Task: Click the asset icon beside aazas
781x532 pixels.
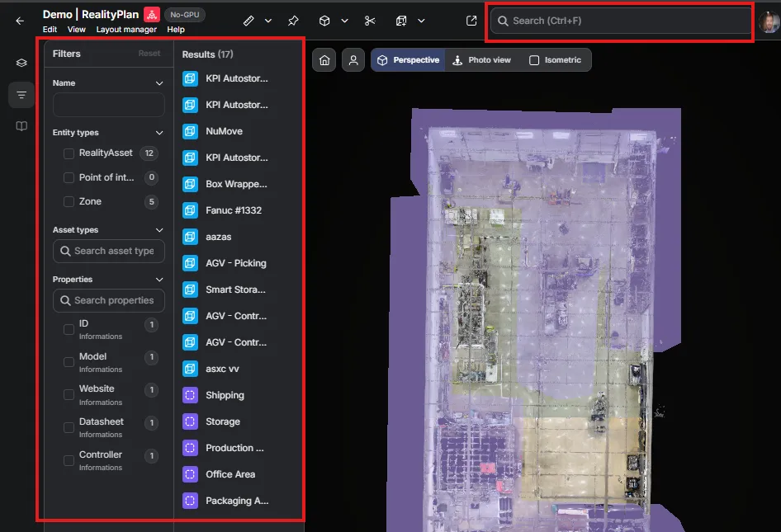Action: click(x=190, y=237)
